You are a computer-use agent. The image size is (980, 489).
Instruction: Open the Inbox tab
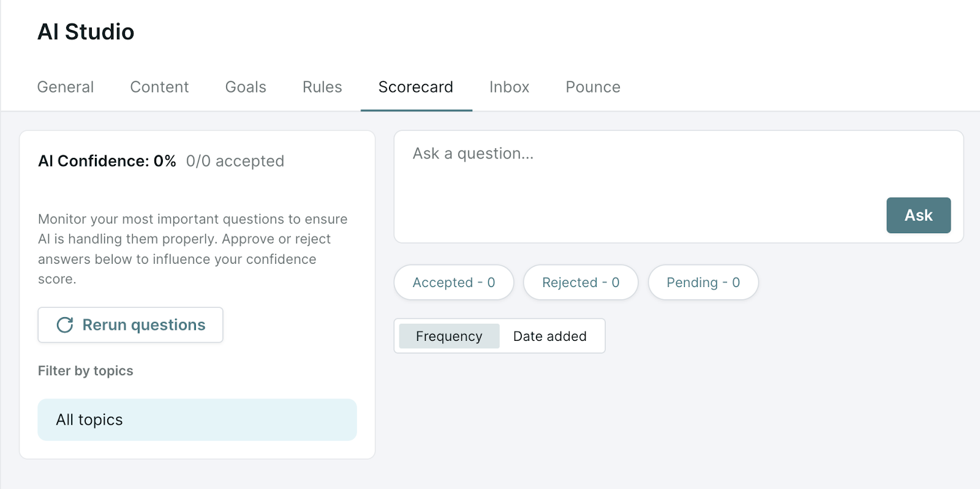[x=509, y=87]
